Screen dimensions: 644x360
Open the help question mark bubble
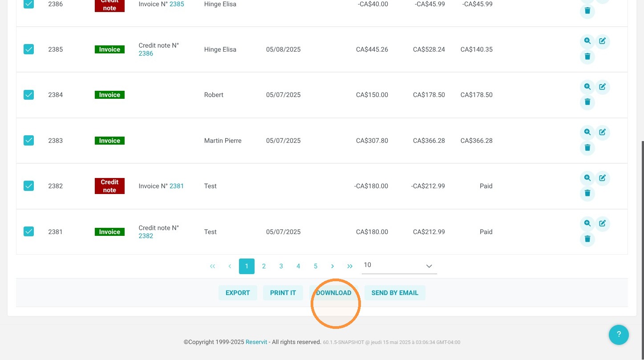point(619,335)
